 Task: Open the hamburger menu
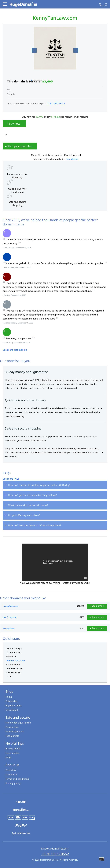pyautogui.click(x=5, y=4)
